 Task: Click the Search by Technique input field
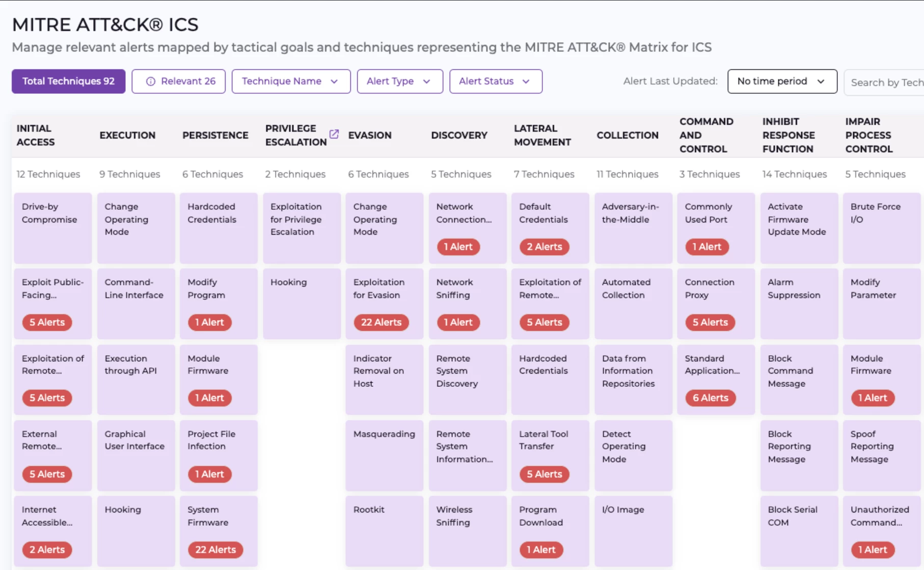point(885,82)
